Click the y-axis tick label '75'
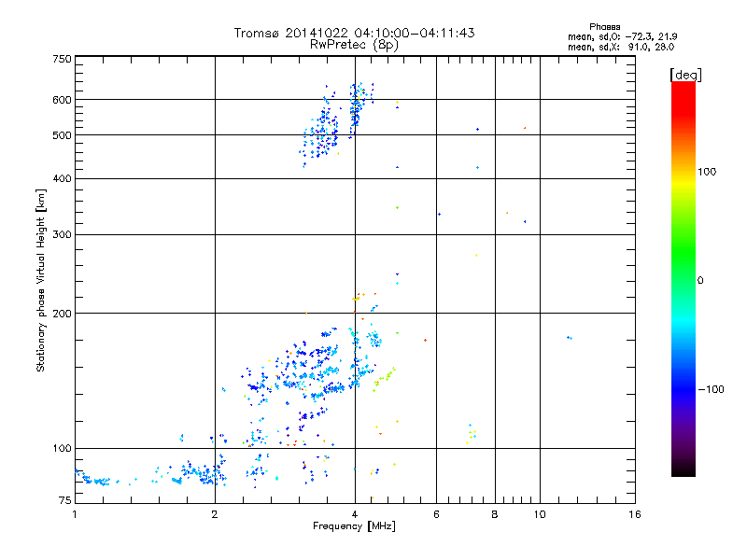The height and width of the screenshot is (560, 747). 65,500
